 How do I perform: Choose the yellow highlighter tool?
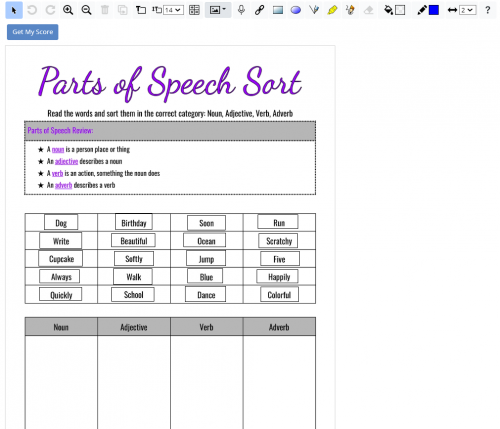click(x=332, y=10)
